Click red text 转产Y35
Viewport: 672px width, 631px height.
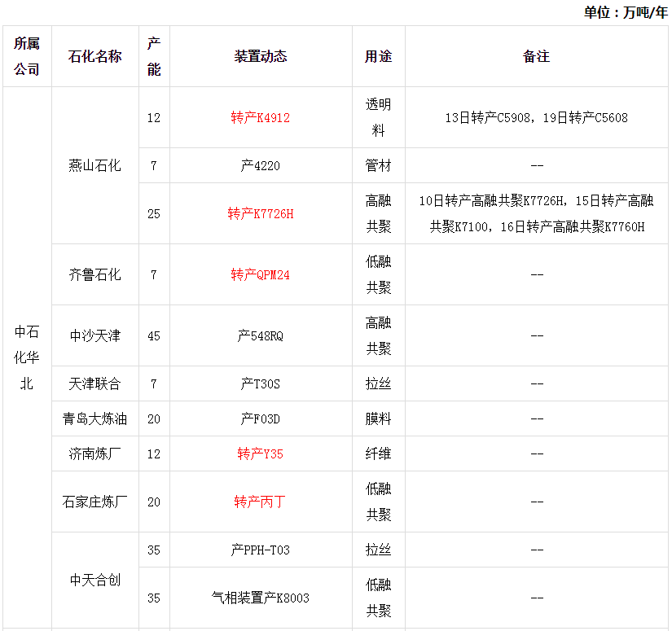261,454
